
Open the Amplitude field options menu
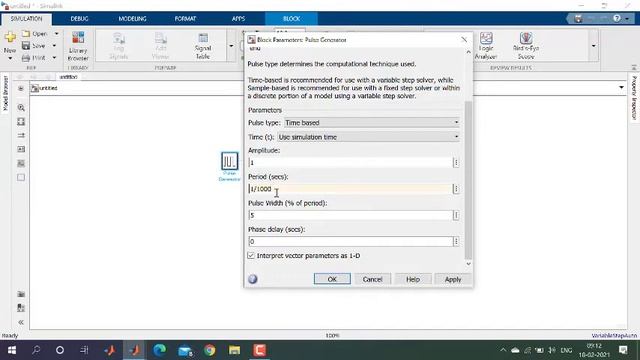point(456,162)
